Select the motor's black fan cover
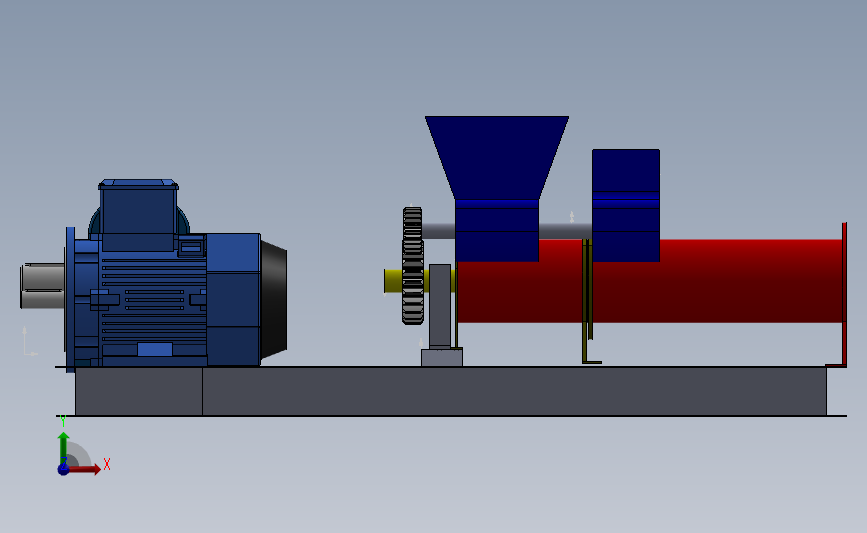The image size is (867, 533). pyautogui.click(x=274, y=299)
